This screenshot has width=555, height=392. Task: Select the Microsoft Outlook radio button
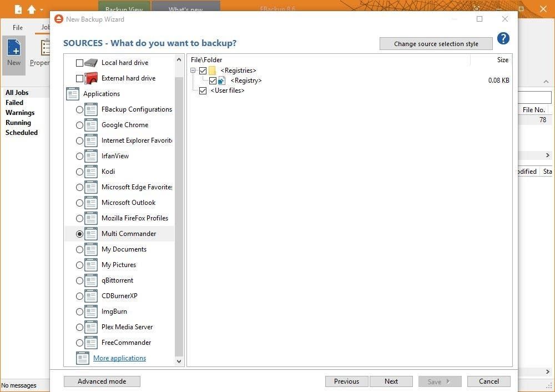point(79,203)
